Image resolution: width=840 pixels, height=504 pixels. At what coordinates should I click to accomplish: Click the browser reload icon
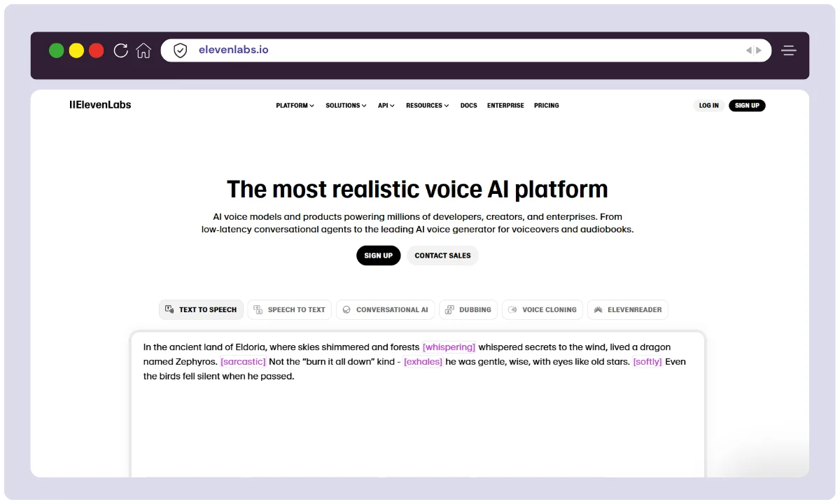coord(120,50)
